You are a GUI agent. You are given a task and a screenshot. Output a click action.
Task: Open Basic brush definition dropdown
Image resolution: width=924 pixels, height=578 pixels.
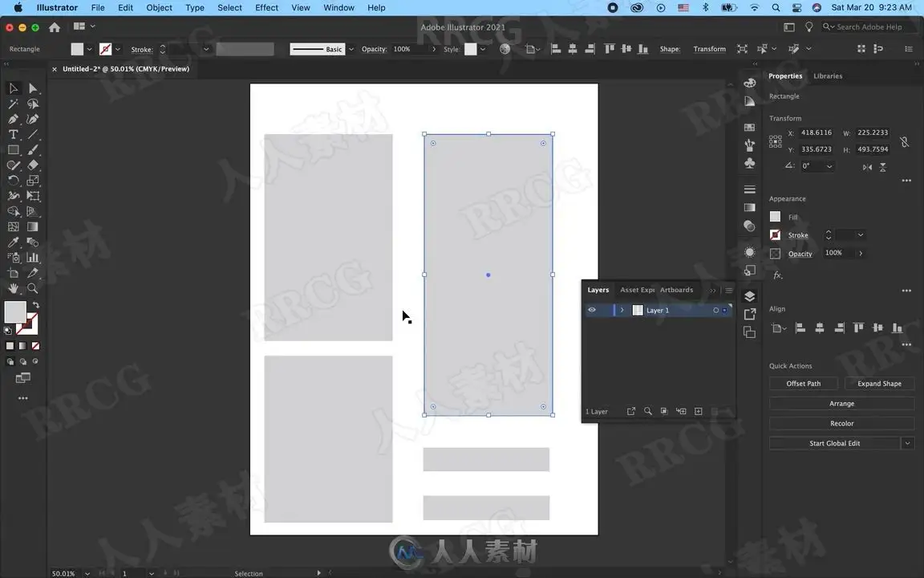(351, 50)
